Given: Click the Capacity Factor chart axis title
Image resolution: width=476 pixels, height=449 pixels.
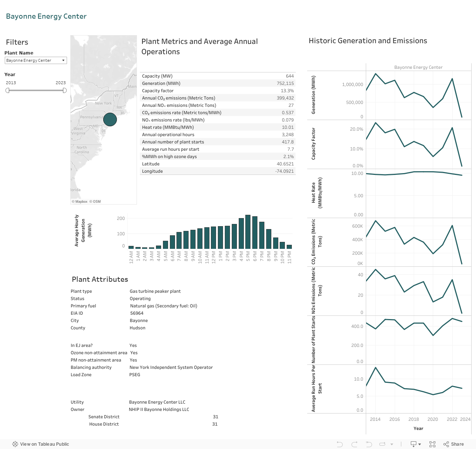Looking at the screenshot, I should [313, 144].
